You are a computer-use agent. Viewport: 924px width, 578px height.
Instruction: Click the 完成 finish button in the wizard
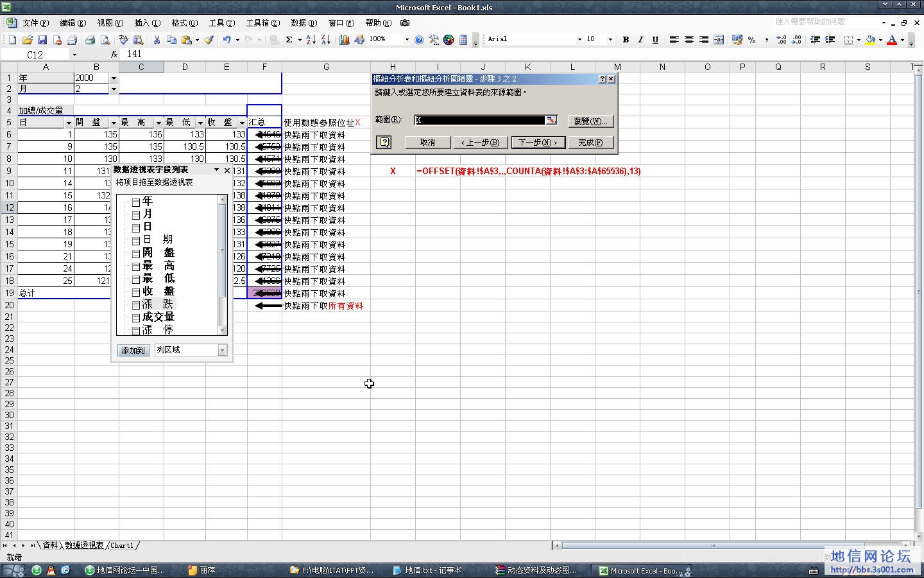coord(590,142)
